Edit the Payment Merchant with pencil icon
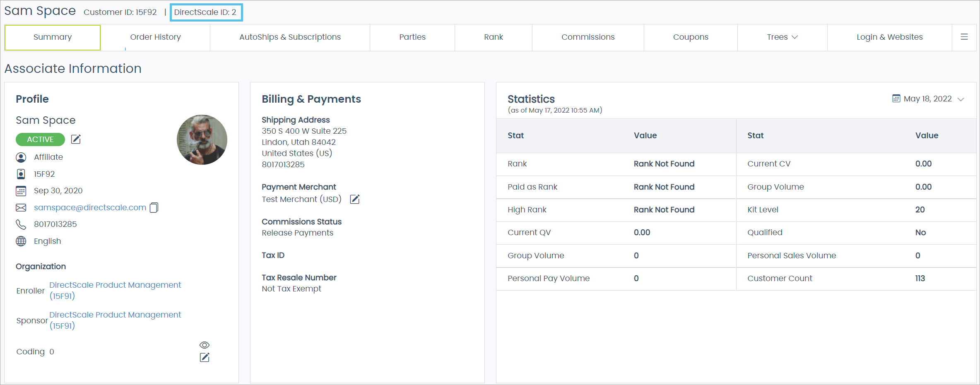The image size is (980, 385). 355,199
